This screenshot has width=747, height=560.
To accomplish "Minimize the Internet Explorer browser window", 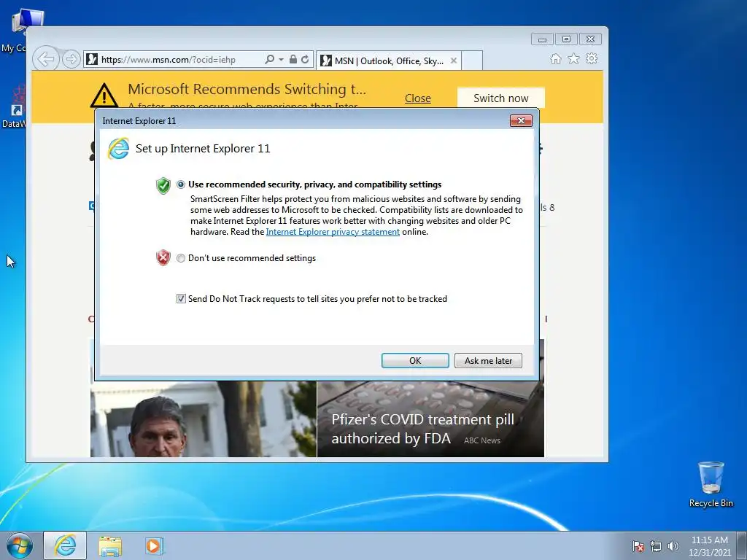I will pos(542,39).
